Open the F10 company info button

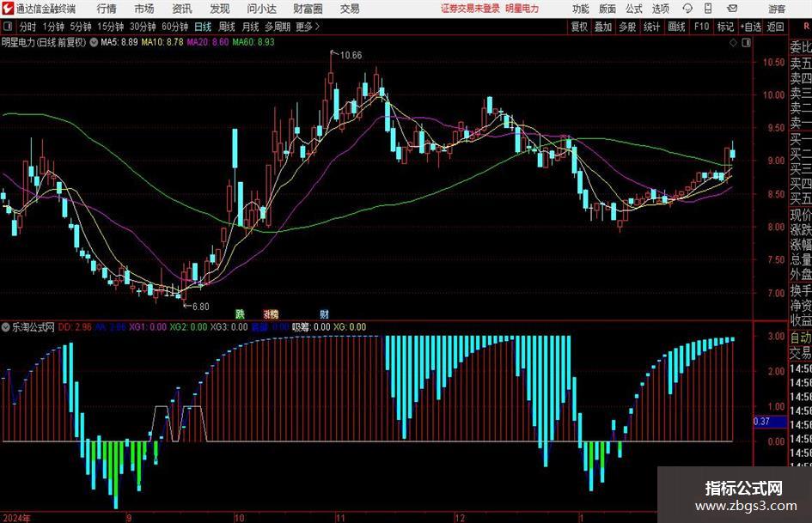[x=702, y=27]
